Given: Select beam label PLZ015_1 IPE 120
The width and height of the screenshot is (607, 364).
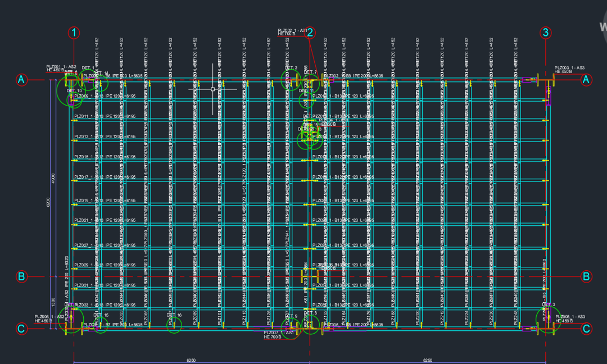Looking at the screenshot, I should tap(105, 157).
